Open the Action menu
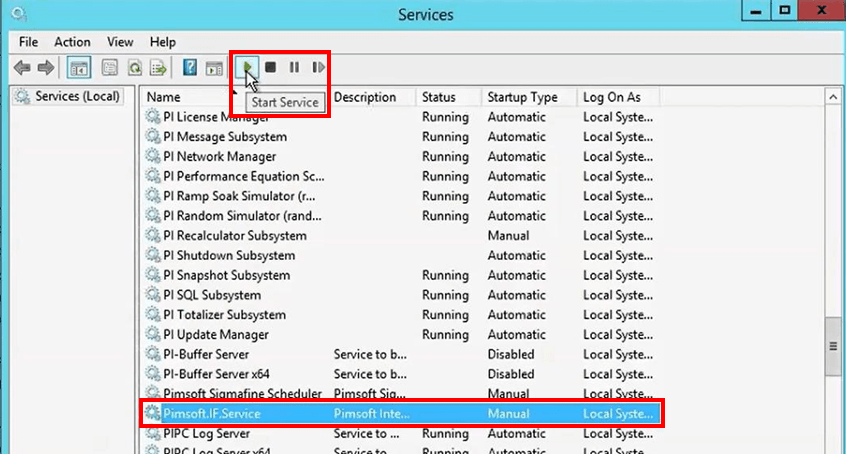This screenshot has width=846, height=454. [72, 42]
